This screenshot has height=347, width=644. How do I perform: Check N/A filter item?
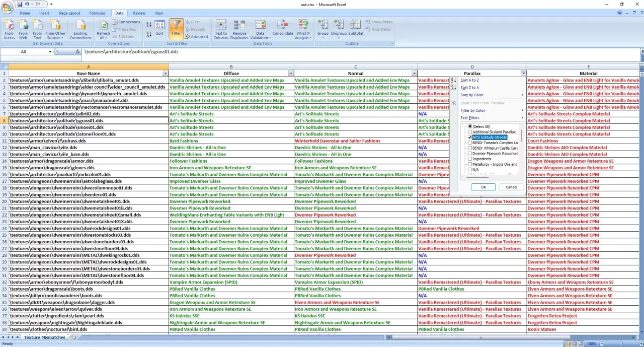click(x=470, y=170)
